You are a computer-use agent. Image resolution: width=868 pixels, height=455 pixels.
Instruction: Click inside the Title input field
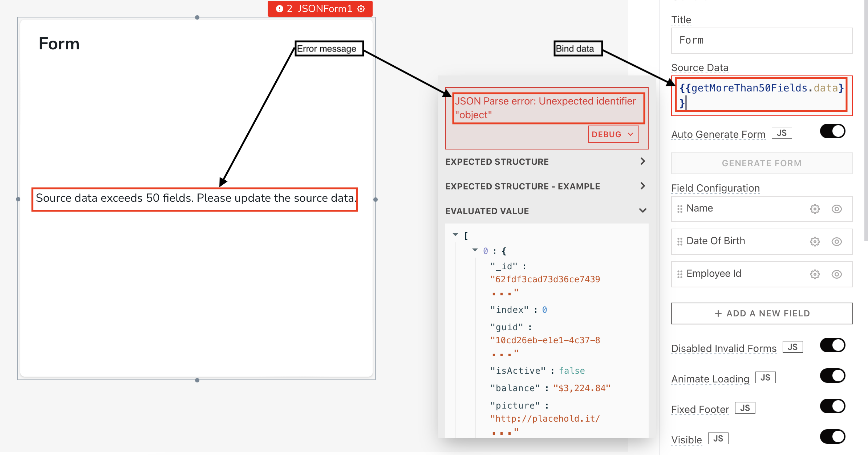762,41
